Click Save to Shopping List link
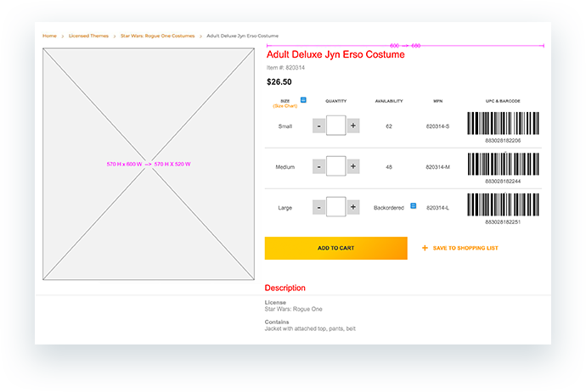The width and height of the screenshot is (586, 392). pos(465,249)
